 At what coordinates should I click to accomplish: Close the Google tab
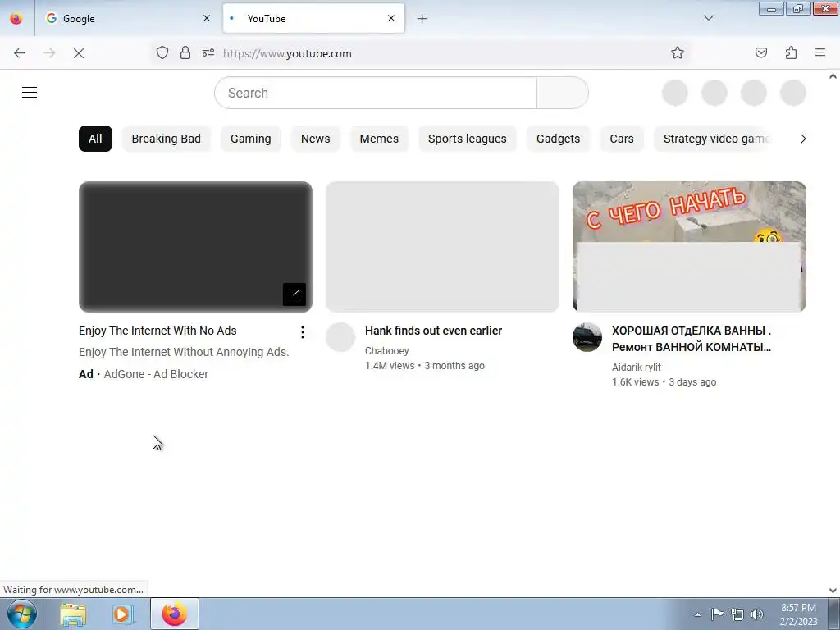click(x=207, y=18)
